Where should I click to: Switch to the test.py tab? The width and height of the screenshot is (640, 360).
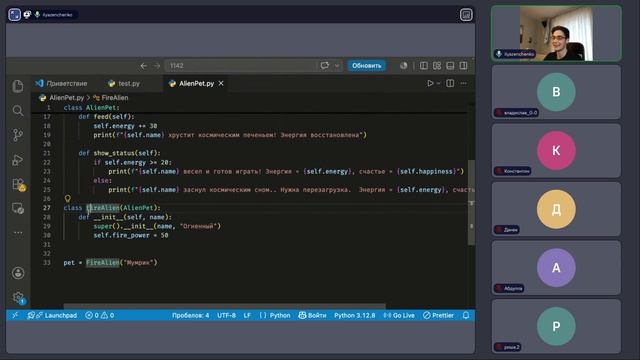point(124,83)
